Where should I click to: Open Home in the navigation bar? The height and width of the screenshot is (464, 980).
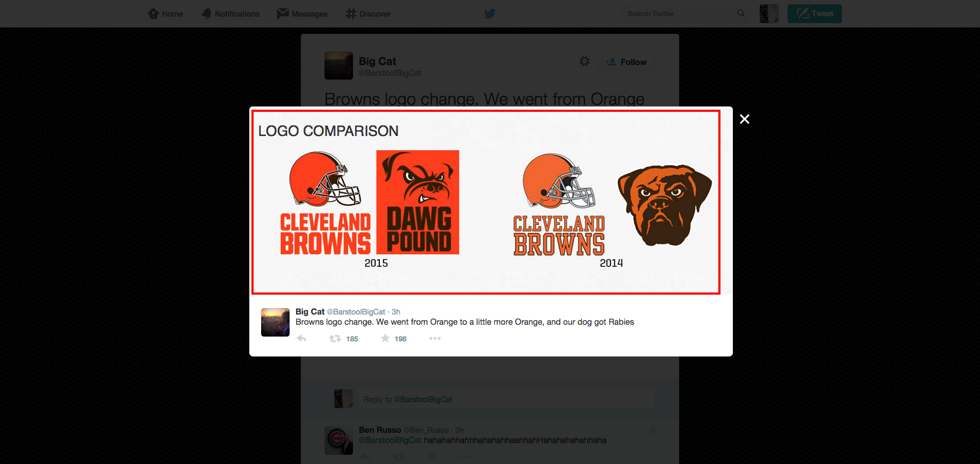coord(165,13)
